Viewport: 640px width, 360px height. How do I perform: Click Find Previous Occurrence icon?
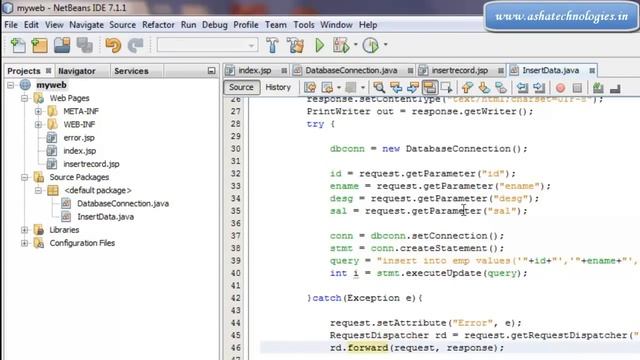pos(396,87)
